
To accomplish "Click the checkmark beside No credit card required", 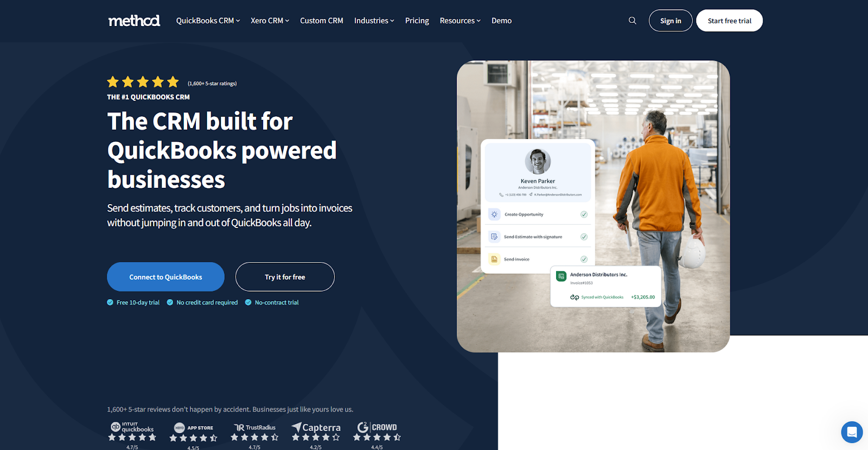I will [170, 302].
